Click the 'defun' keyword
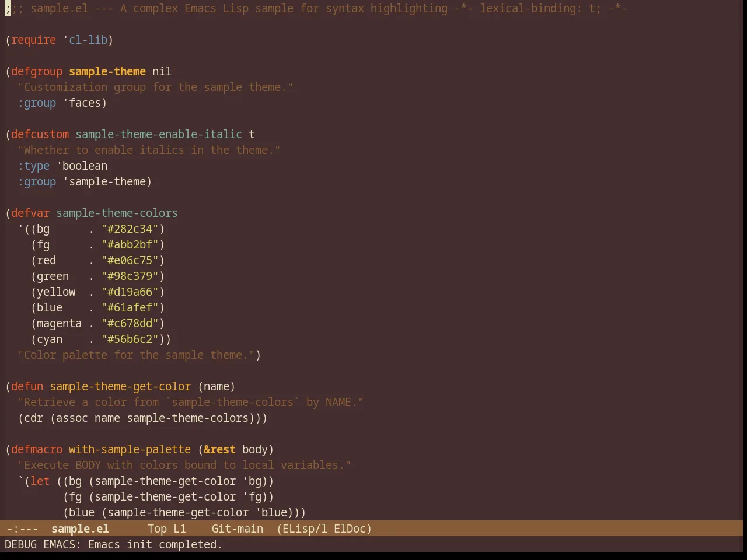Viewport: 747px width, 560px height. pyautogui.click(x=27, y=386)
